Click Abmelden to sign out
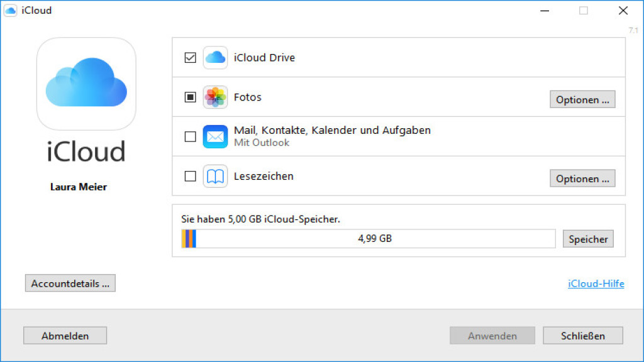This screenshot has height=362, width=644. tap(65, 335)
